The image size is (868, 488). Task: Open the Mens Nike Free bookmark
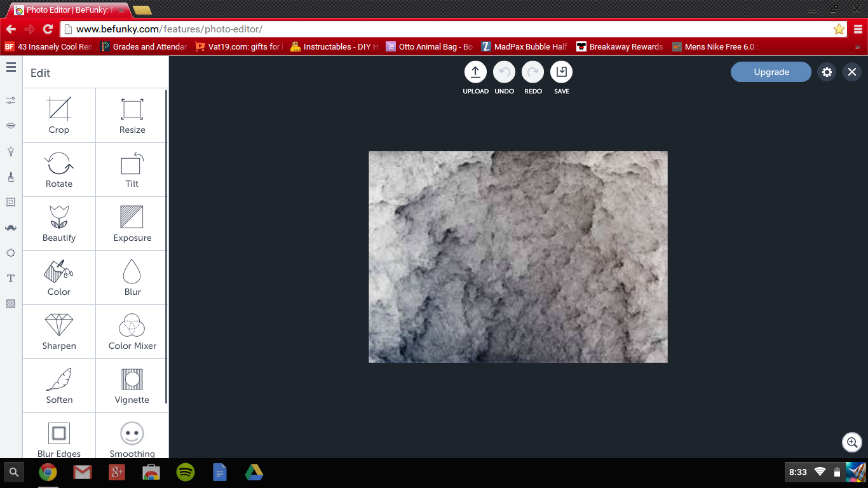[715, 47]
